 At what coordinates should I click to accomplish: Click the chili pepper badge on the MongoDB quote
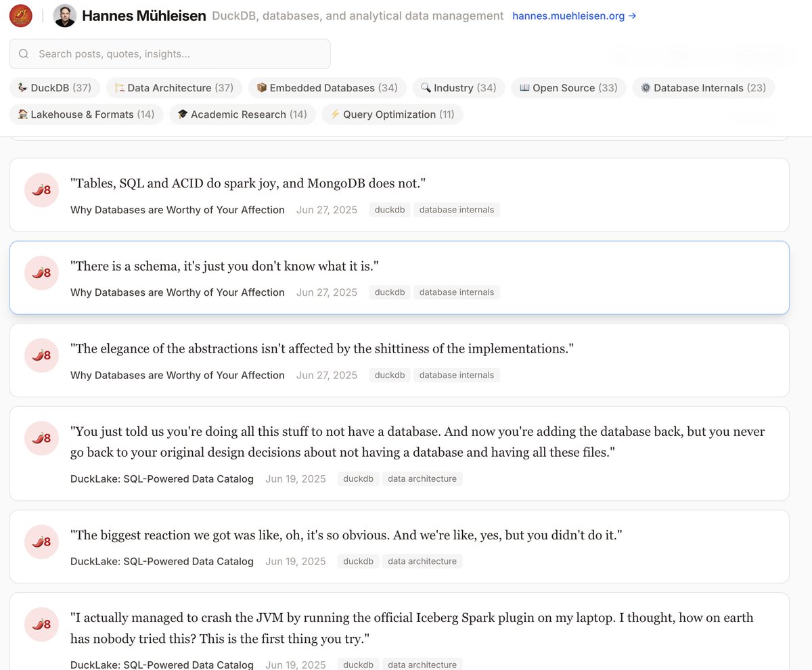pyautogui.click(x=41, y=190)
